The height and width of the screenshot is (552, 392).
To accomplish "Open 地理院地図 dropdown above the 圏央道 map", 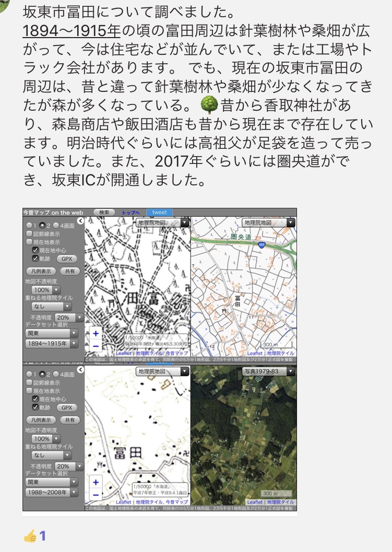I will pos(268,222).
